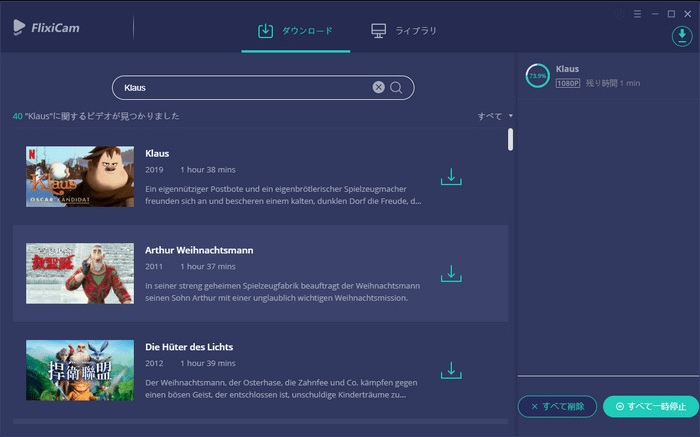Click the results list scrollbar
This screenshot has width=700, height=437.
click(x=510, y=140)
